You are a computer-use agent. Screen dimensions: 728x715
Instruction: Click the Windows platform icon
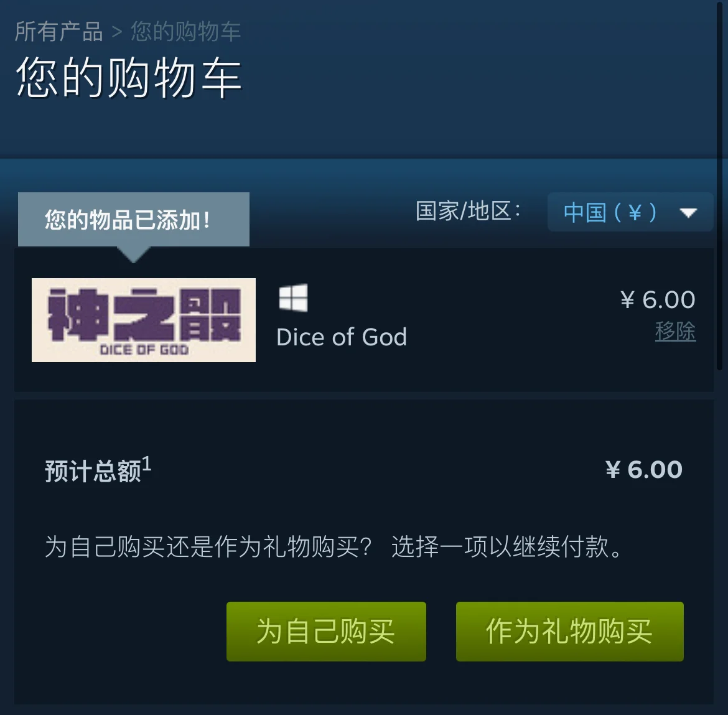click(x=293, y=297)
